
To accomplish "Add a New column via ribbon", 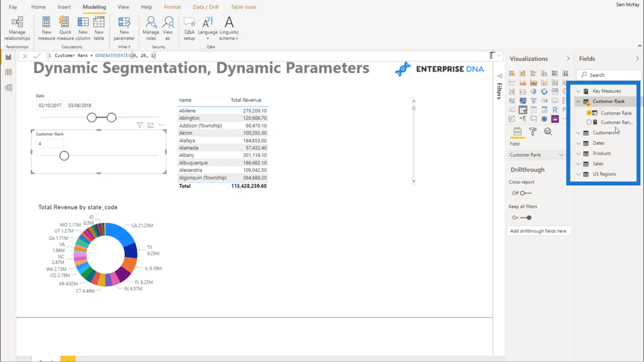I will click(x=83, y=29).
